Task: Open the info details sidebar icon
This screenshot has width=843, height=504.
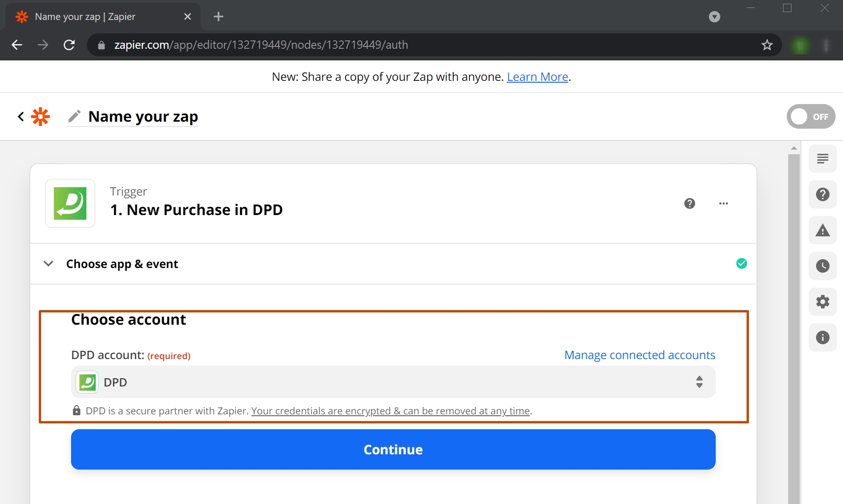Action: coord(823,338)
